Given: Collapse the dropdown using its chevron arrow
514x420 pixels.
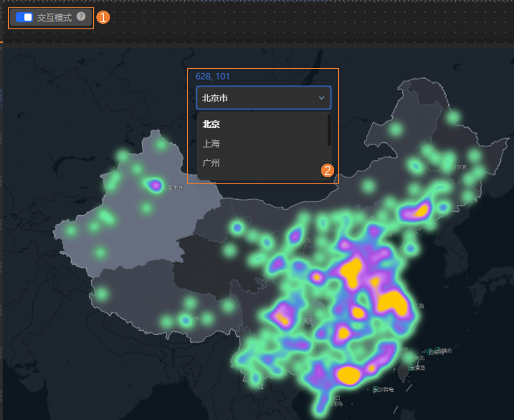Looking at the screenshot, I should pyautogui.click(x=321, y=98).
